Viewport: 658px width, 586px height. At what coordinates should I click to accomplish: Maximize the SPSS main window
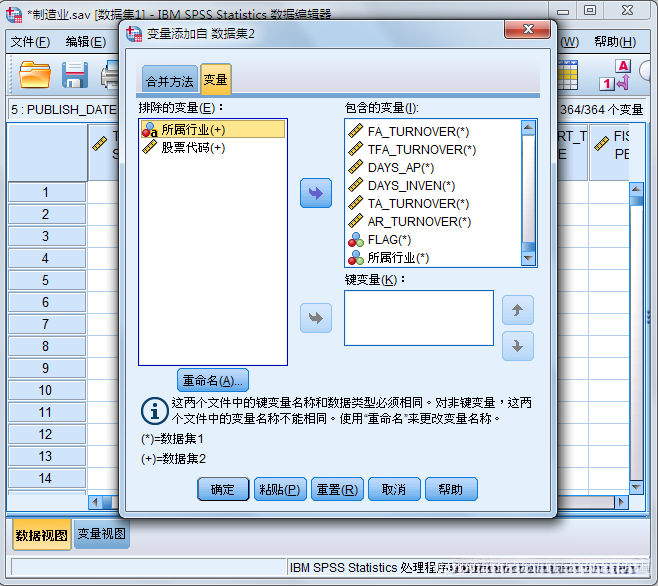(590, 10)
